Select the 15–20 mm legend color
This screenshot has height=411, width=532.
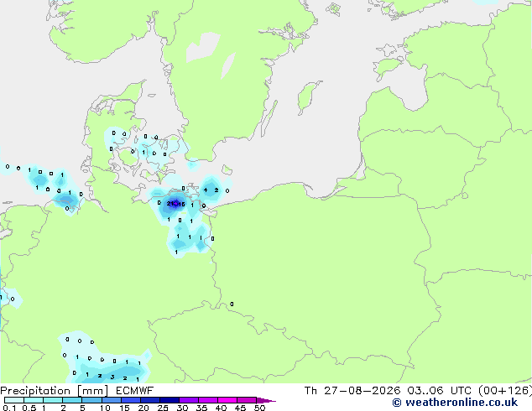click(131, 400)
